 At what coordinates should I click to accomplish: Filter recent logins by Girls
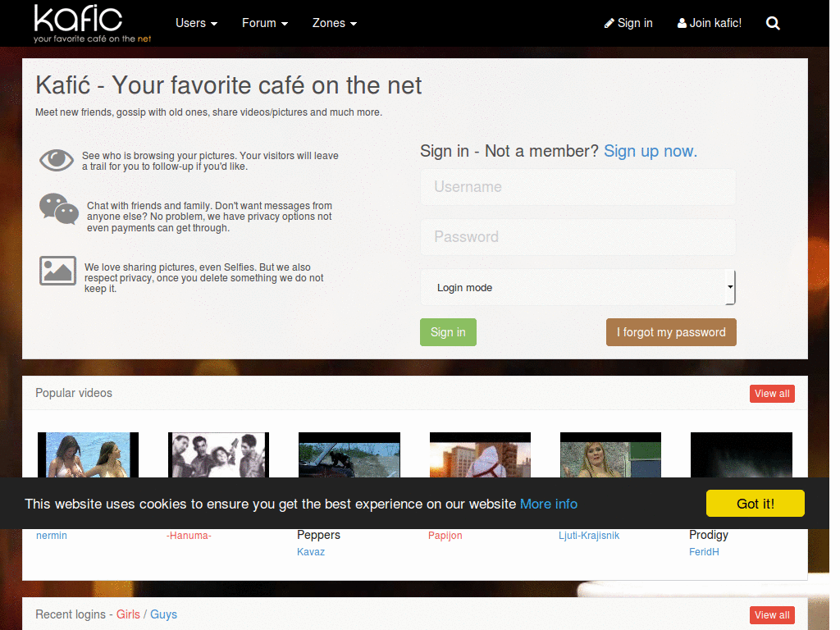click(128, 614)
